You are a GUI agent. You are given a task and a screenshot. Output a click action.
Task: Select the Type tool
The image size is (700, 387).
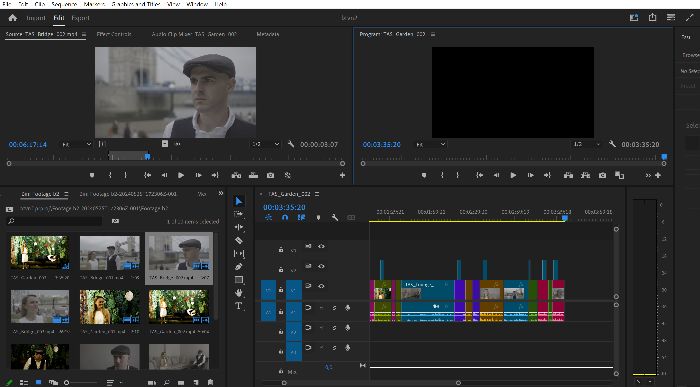point(239,306)
